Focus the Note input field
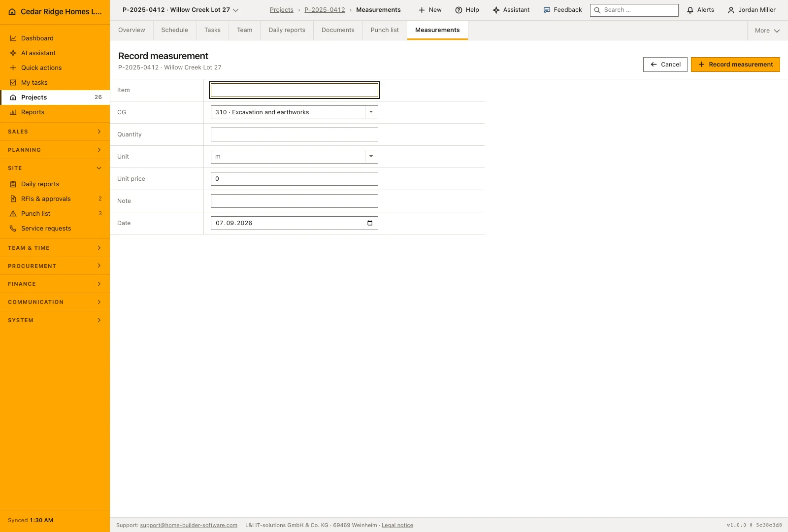The width and height of the screenshot is (788, 532). [295, 201]
